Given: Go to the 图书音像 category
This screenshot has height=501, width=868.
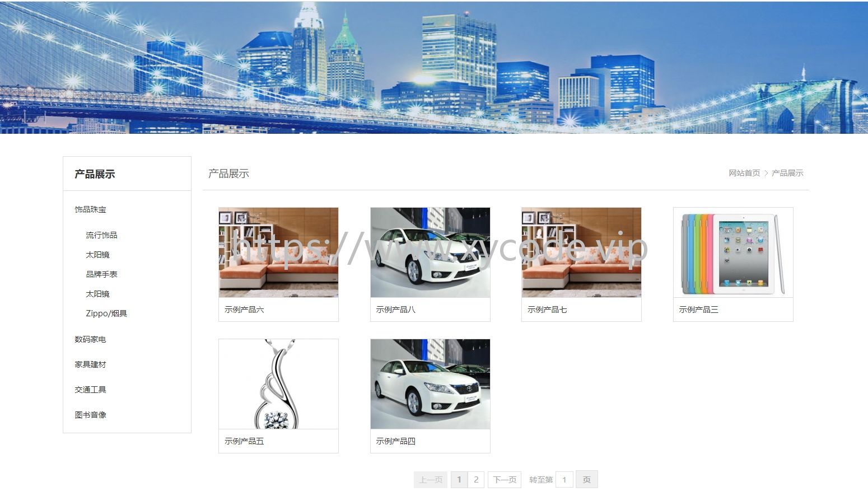Looking at the screenshot, I should pyautogui.click(x=90, y=415).
